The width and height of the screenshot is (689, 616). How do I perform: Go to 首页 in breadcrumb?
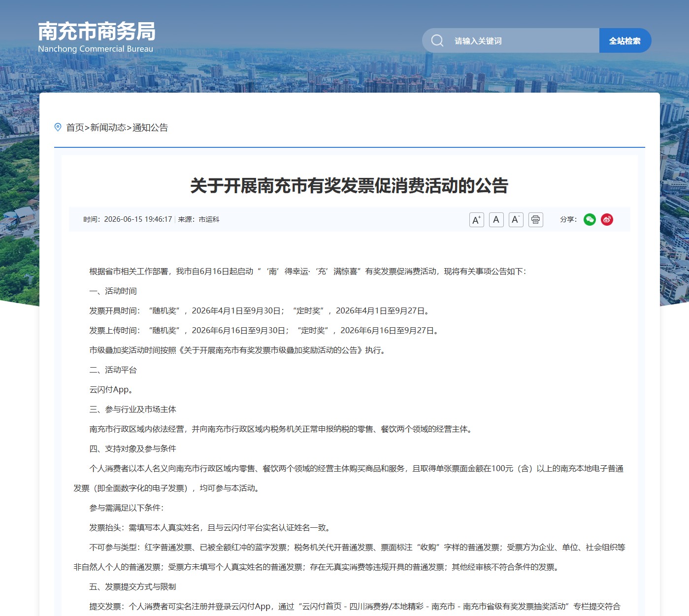(75, 128)
